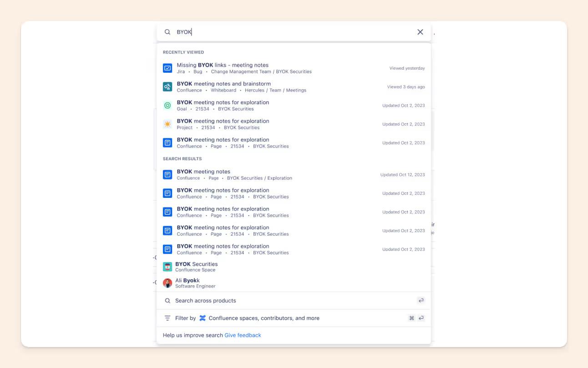Click Ali Byokk's avatar
This screenshot has width=588, height=368.
click(167, 283)
